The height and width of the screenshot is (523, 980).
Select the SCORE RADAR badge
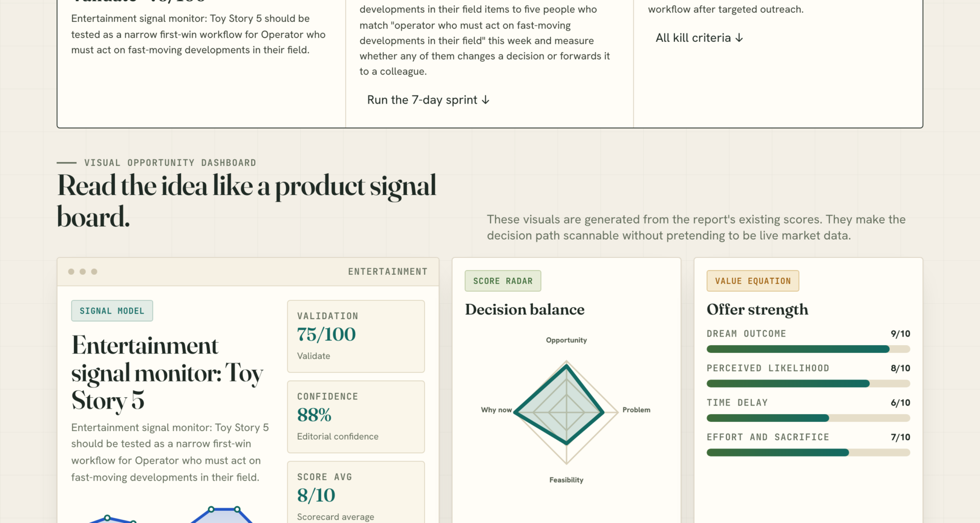503,281
